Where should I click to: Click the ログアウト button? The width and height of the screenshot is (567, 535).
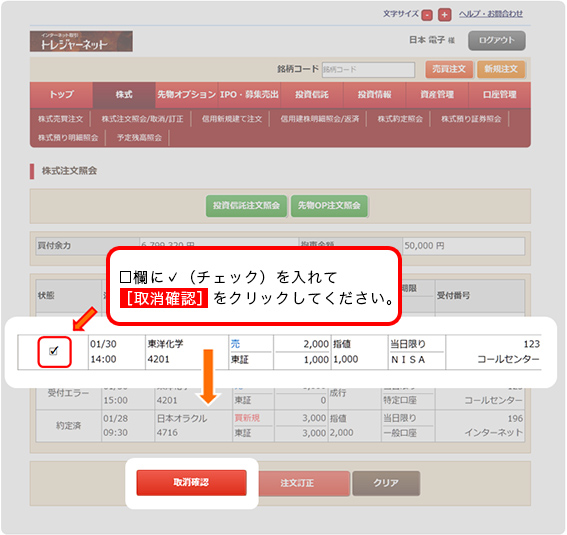click(x=496, y=40)
